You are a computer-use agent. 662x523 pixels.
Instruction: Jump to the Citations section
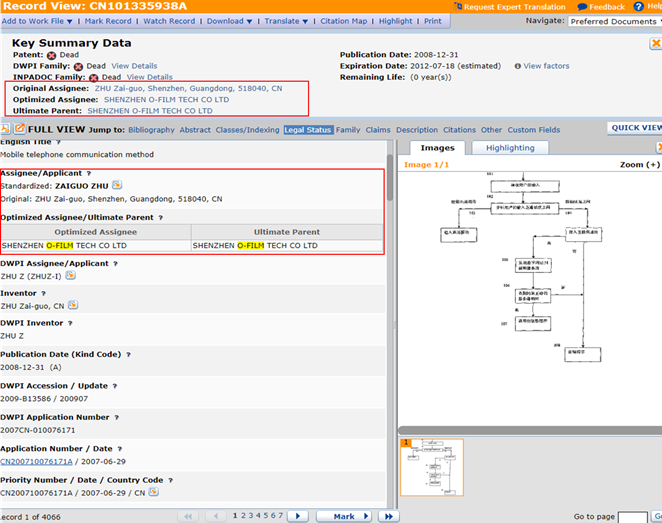(x=459, y=130)
